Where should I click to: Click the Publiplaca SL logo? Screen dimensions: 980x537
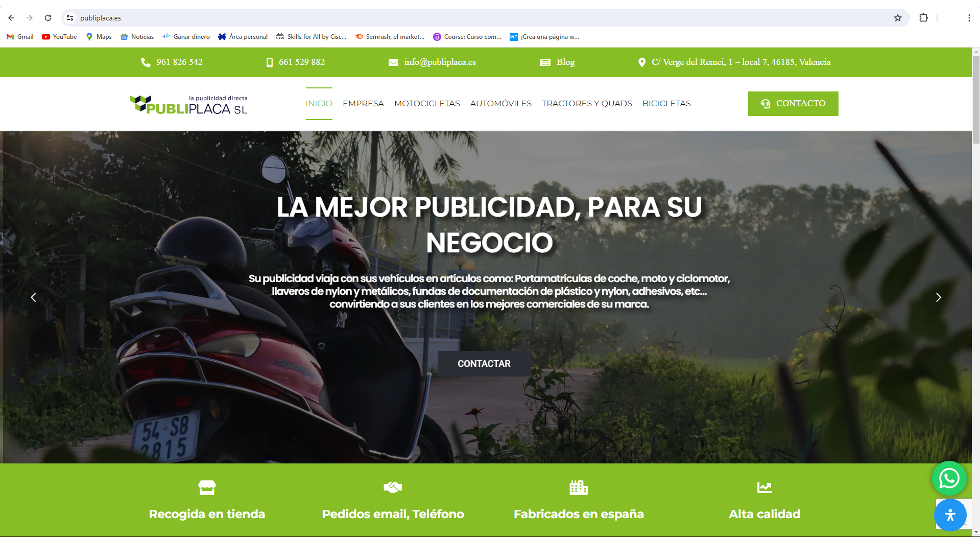[188, 104]
